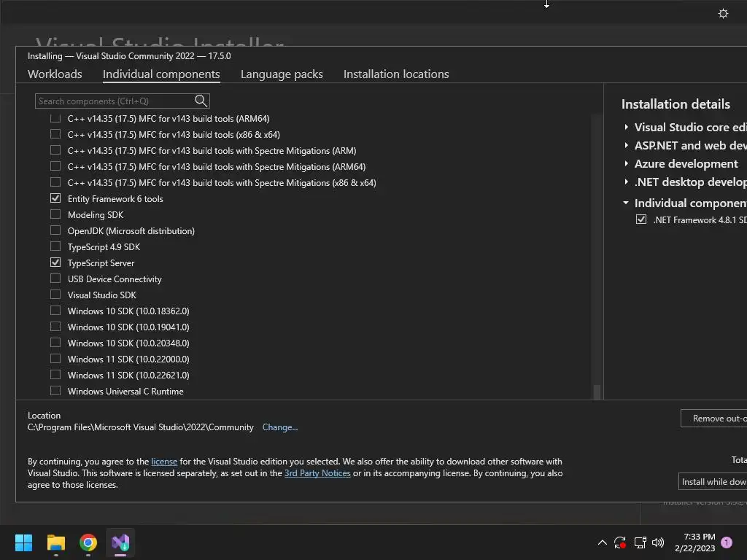
Task: Open the clock showing 7:33 PM
Action: [694, 542]
